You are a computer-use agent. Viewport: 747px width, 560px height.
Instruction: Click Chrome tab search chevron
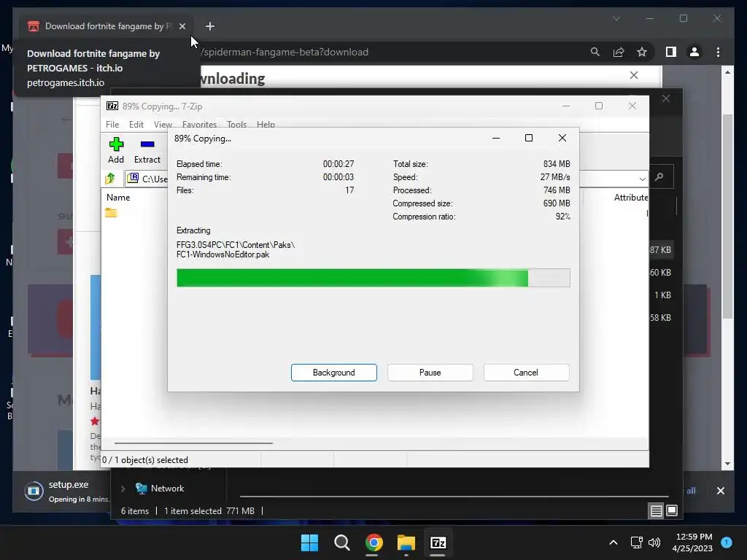(x=616, y=18)
